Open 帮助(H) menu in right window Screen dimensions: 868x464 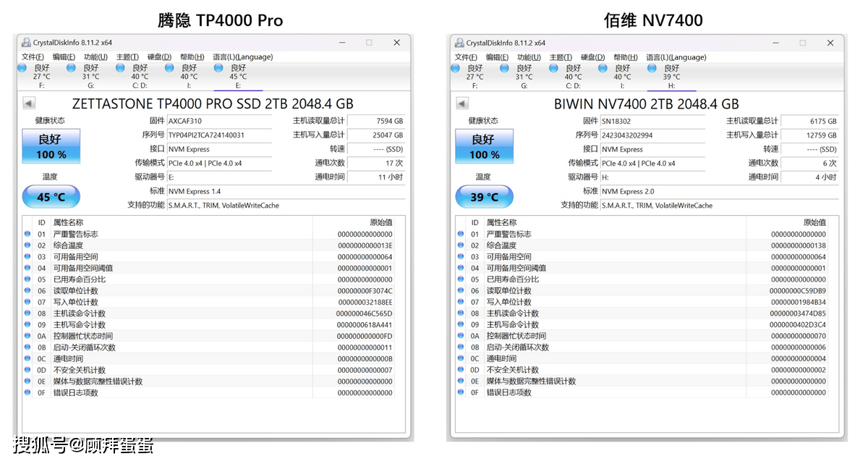(x=626, y=57)
